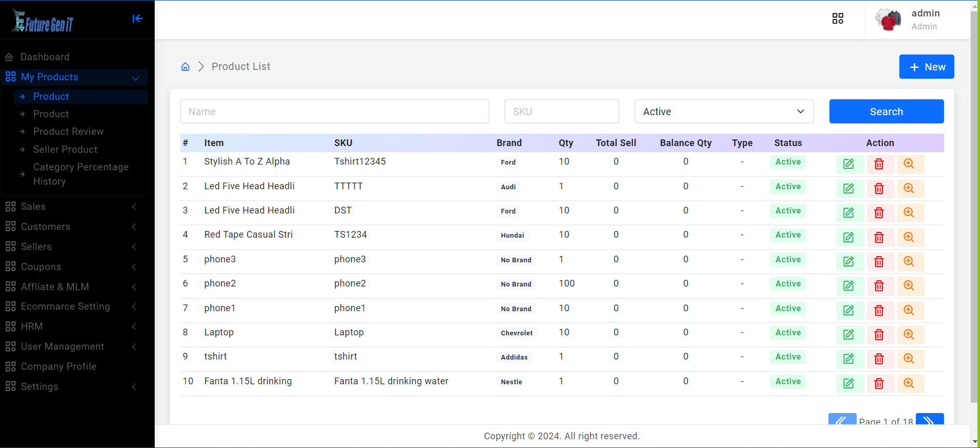Click the home breadcrumb icon
This screenshot has height=448, width=980.
pos(186,67)
